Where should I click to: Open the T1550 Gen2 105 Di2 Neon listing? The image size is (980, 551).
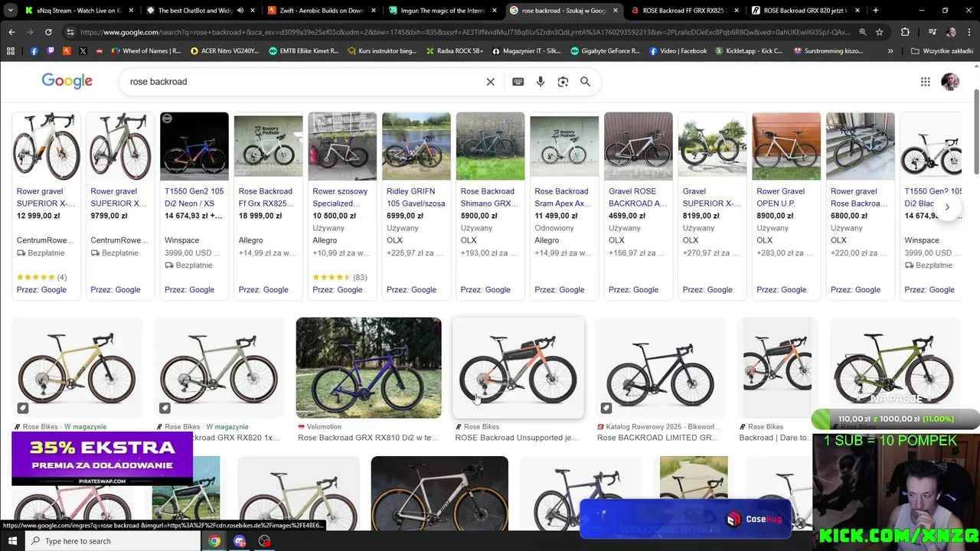tap(194, 205)
